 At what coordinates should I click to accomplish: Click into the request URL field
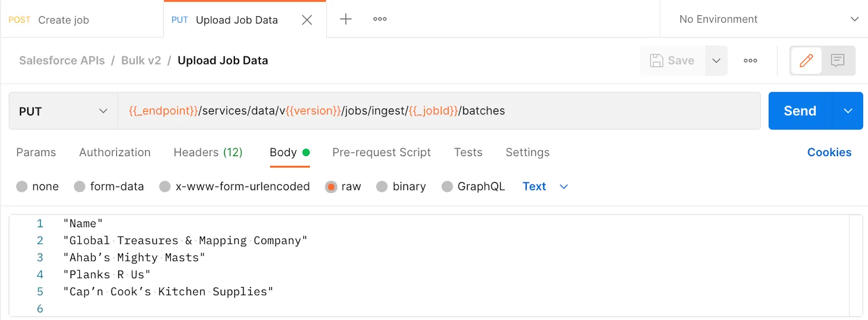439,111
